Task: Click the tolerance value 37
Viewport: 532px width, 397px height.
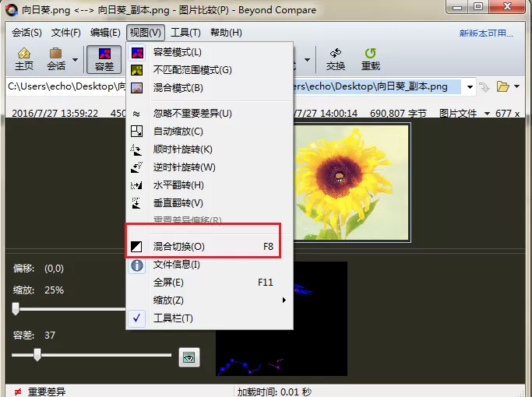Action: 50,336
